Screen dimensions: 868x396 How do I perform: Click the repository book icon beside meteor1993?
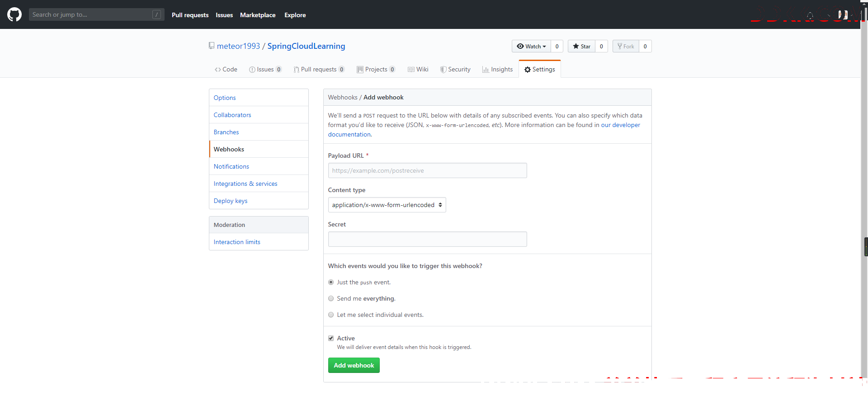pyautogui.click(x=211, y=46)
